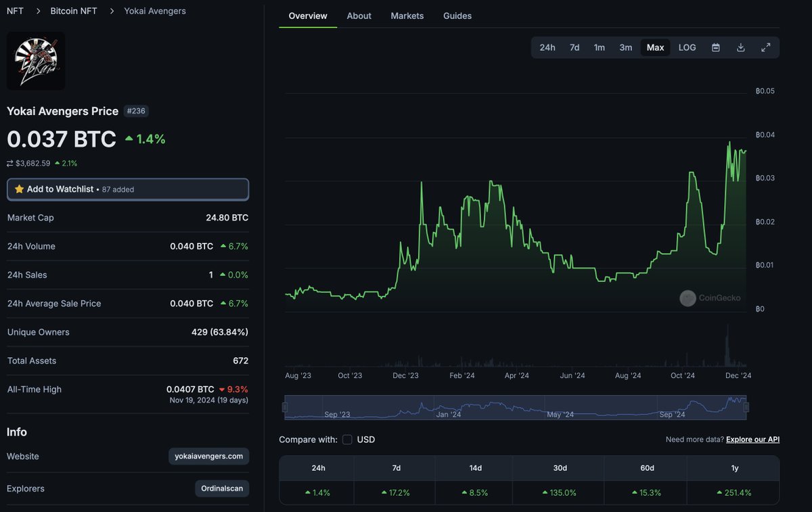
Task: Click the Yokai Avengers breadcrumb text
Action: [155, 11]
